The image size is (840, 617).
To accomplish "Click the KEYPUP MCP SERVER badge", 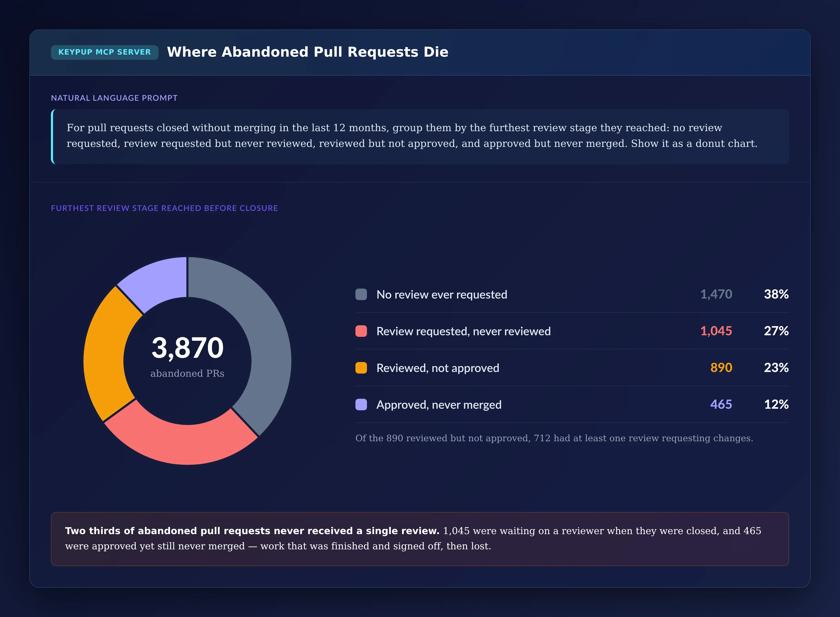I will 105,52.
